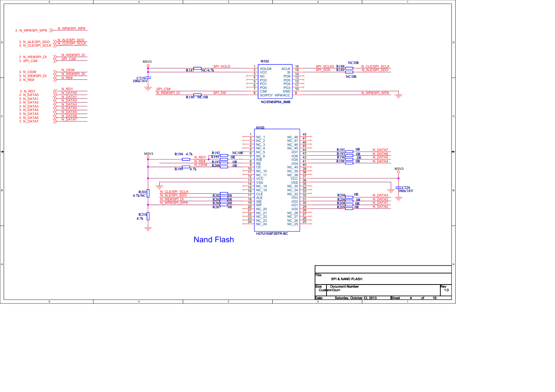Select the date field in title block

click(x=355, y=298)
